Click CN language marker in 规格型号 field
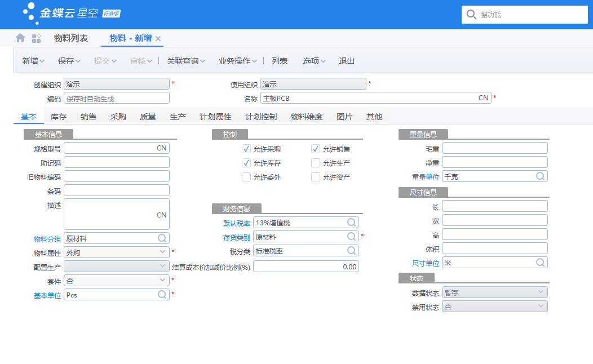 click(x=161, y=148)
